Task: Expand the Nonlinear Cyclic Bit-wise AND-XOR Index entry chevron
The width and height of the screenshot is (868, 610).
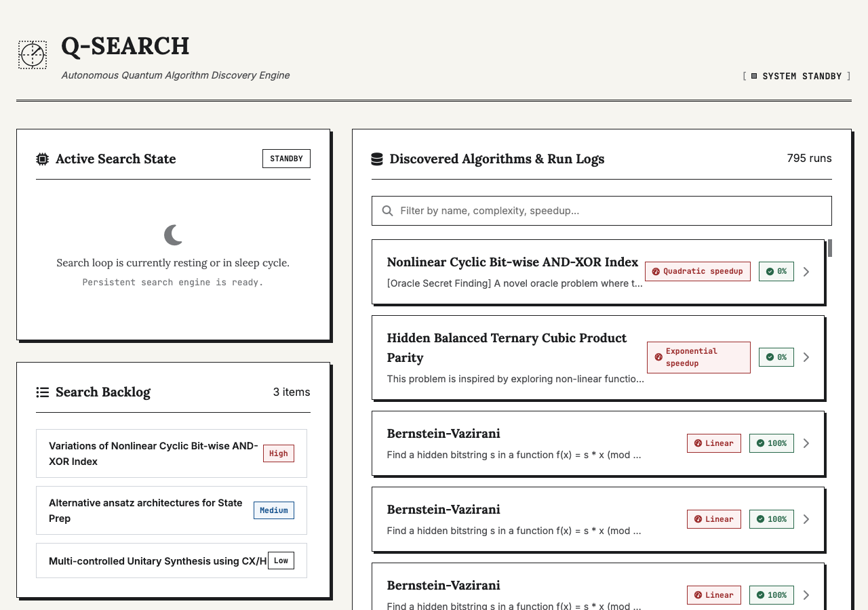Action: click(806, 272)
